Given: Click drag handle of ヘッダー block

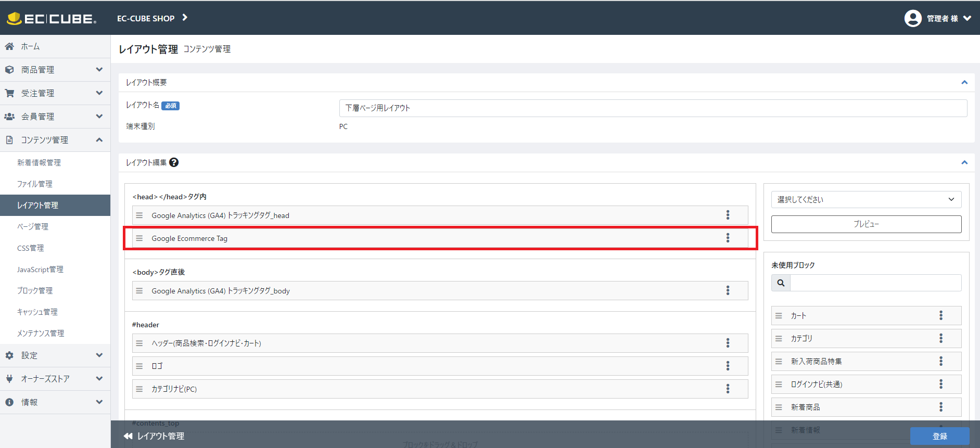Looking at the screenshot, I should pyautogui.click(x=139, y=343).
